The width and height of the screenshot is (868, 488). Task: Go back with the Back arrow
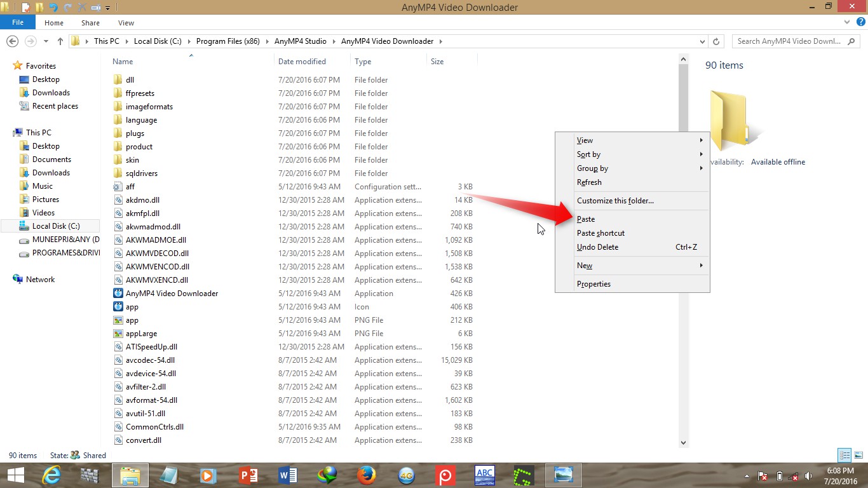pos(12,41)
